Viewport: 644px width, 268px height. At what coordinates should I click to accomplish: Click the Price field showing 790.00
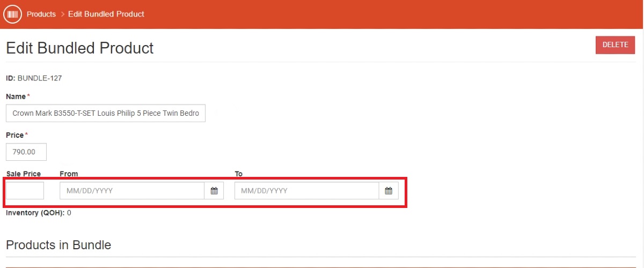[x=26, y=152]
